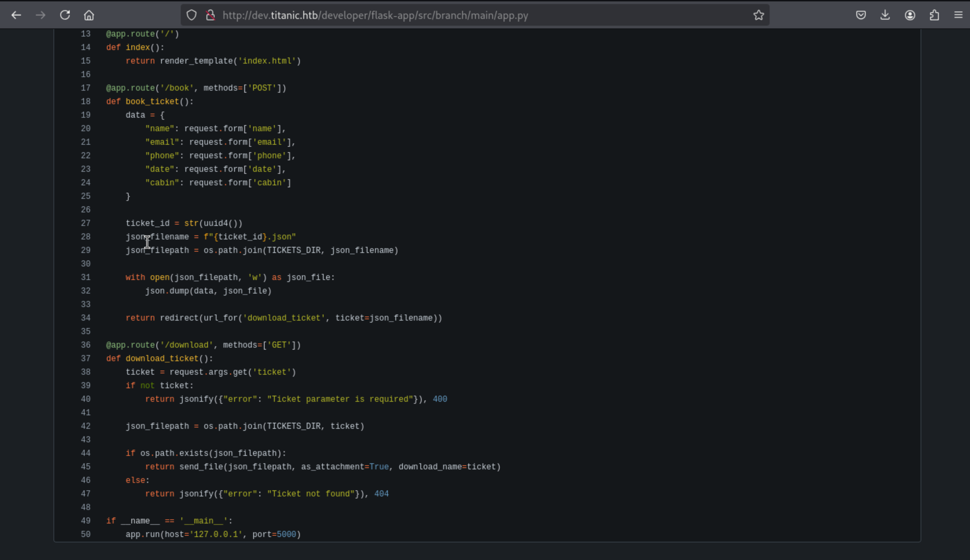This screenshot has height=560, width=970.
Task: Open the Downloads panel
Action: coord(885,15)
